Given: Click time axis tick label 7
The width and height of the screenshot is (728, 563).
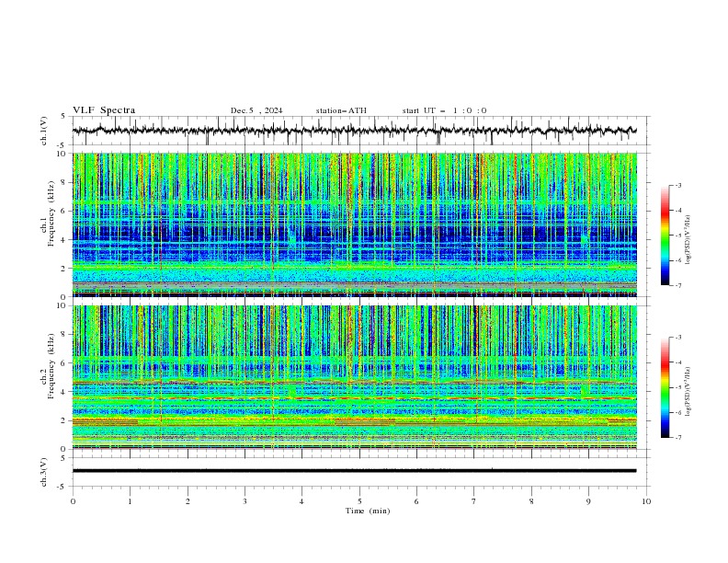Looking at the screenshot, I should coord(474,501).
